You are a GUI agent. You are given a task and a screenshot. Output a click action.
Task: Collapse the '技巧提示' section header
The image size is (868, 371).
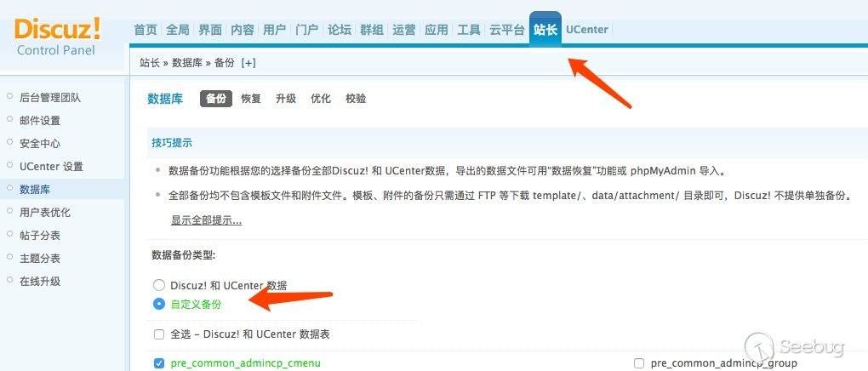pyautogui.click(x=172, y=142)
